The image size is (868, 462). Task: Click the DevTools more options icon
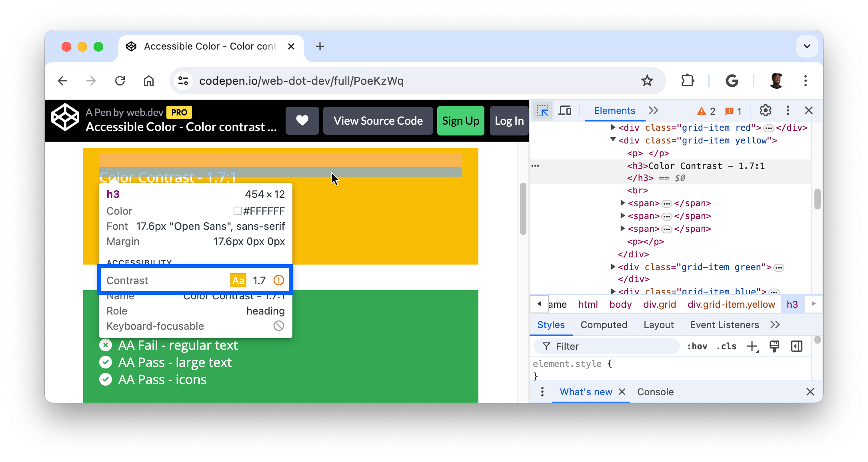coord(788,111)
